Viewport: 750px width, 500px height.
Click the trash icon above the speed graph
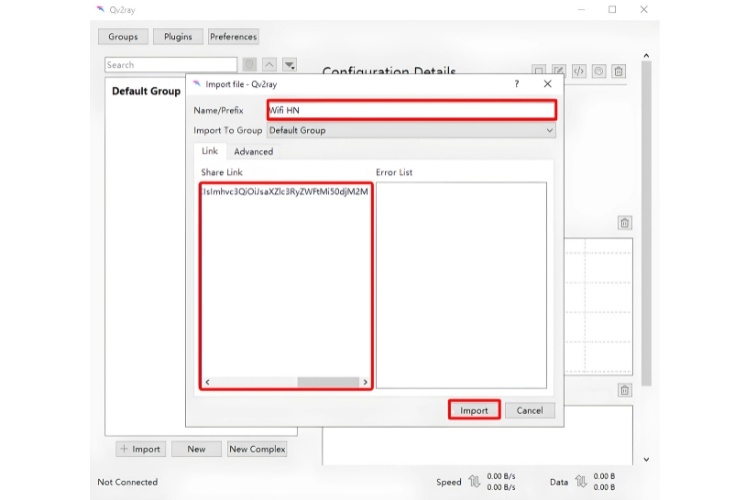tap(624, 222)
